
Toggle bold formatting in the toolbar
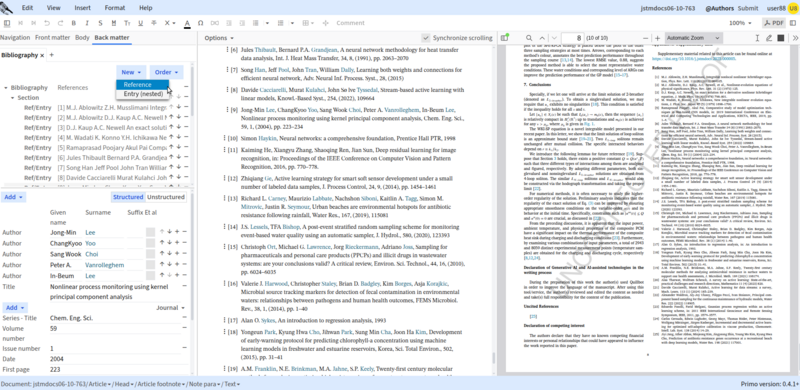pos(73,23)
